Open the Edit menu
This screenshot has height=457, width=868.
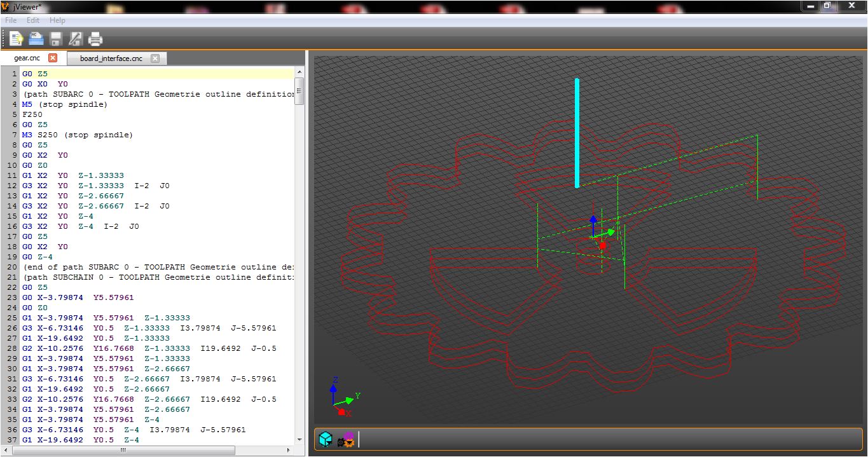coord(33,20)
